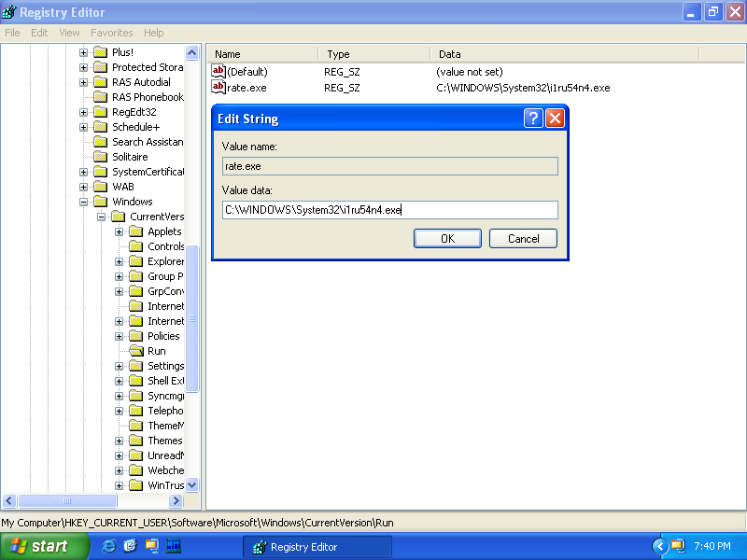Image resolution: width=747 pixels, height=560 pixels.
Task: Close the Edit String dialog
Action: tap(555, 119)
